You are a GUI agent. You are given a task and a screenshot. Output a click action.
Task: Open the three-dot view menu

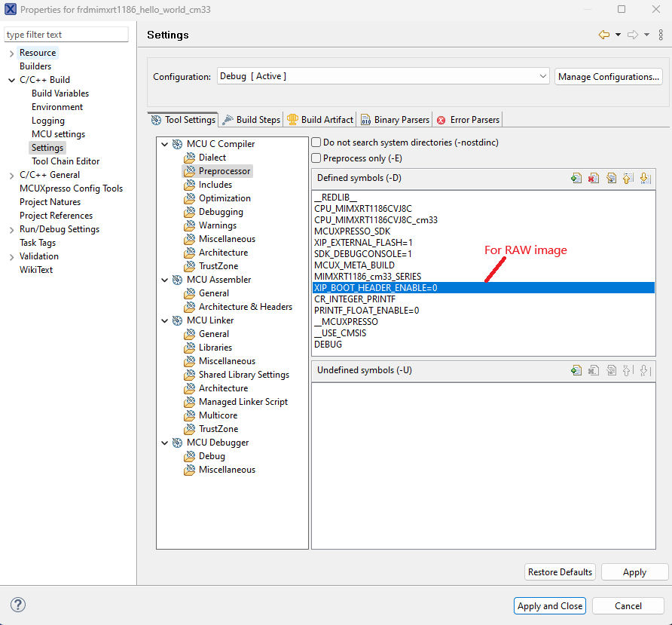(661, 35)
